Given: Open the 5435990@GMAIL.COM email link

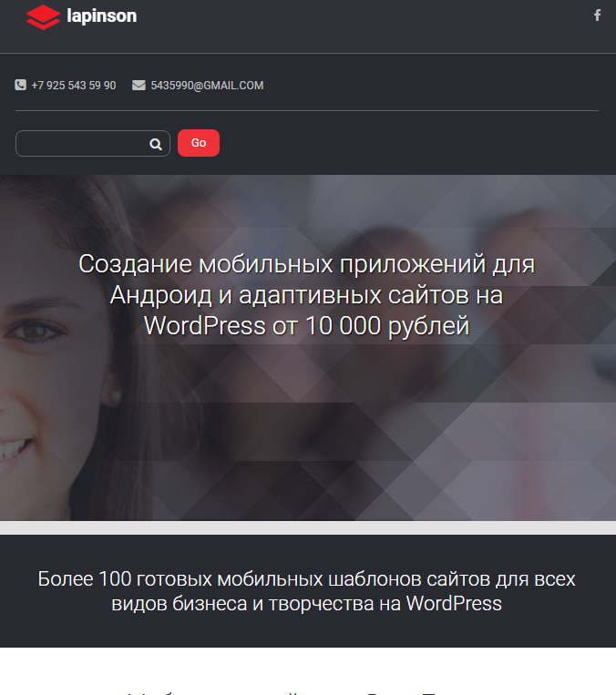Looking at the screenshot, I should [207, 85].
